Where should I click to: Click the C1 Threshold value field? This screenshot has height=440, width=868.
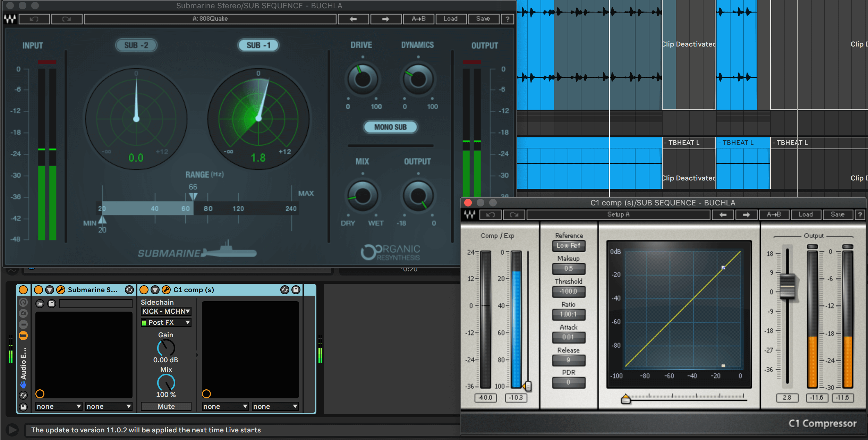pyautogui.click(x=568, y=291)
